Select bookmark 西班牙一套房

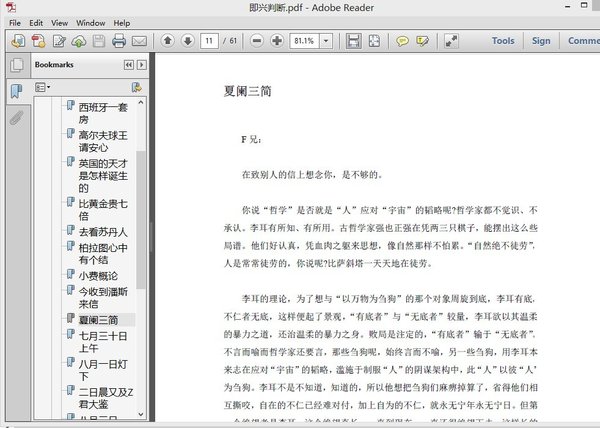point(103,113)
